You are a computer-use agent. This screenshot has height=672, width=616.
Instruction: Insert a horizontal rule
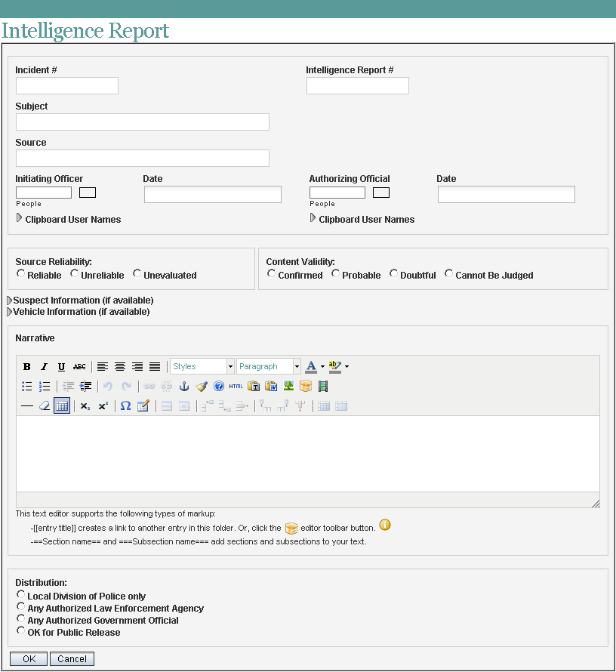point(26,406)
